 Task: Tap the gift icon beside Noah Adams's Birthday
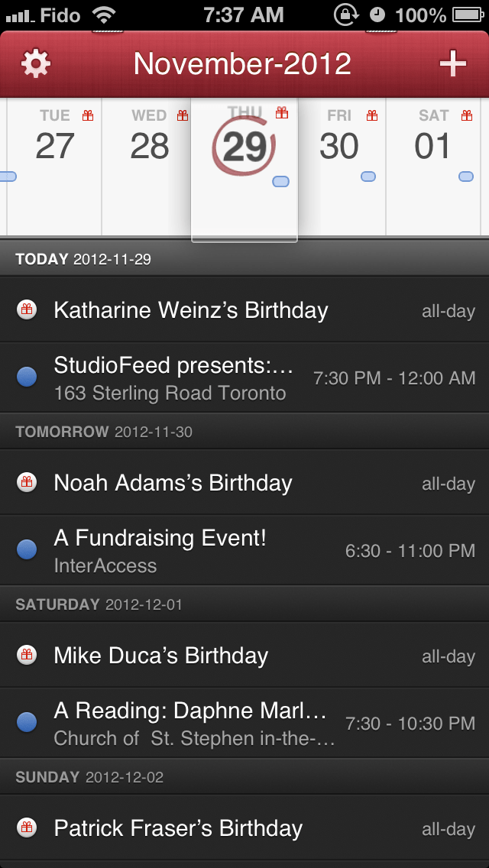[x=27, y=483]
